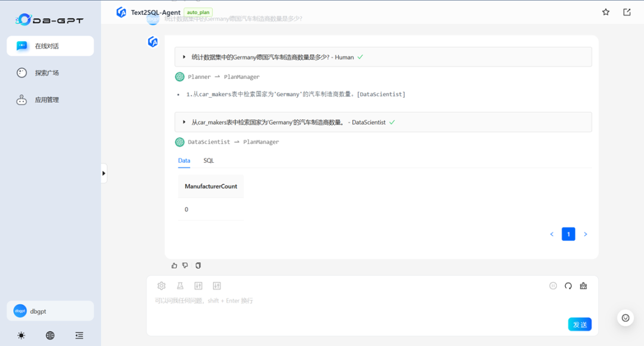Click the first slider parameters icon
The image size is (644, 346).
click(199, 286)
